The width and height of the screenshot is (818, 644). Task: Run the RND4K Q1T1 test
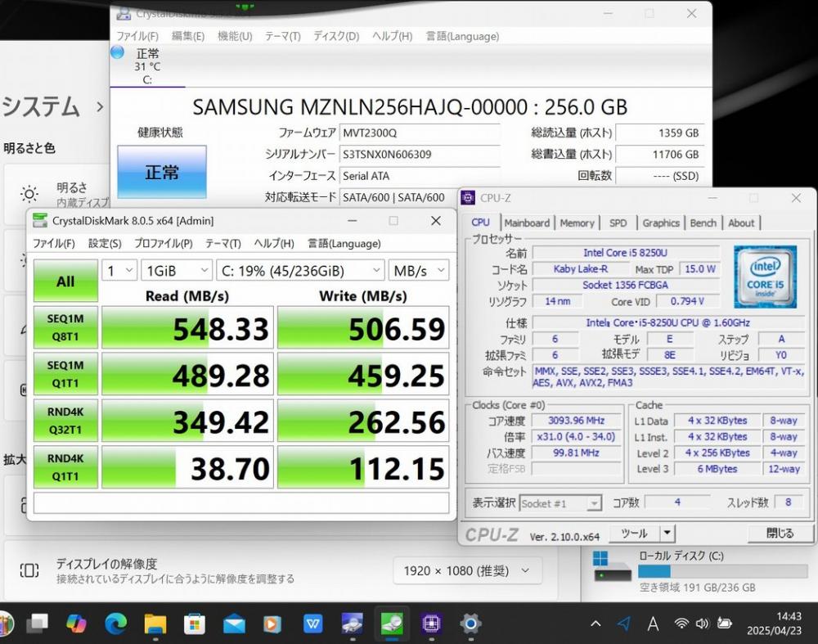pyautogui.click(x=65, y=467)
